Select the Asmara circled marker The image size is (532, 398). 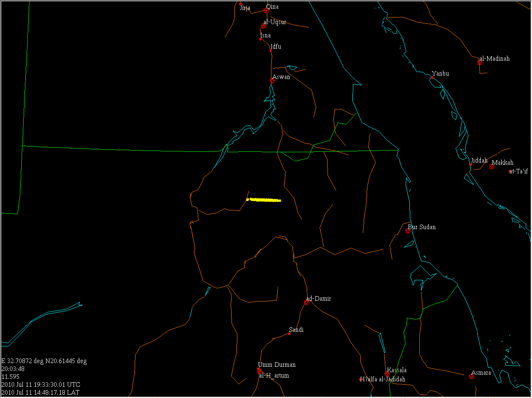(471, 376)
